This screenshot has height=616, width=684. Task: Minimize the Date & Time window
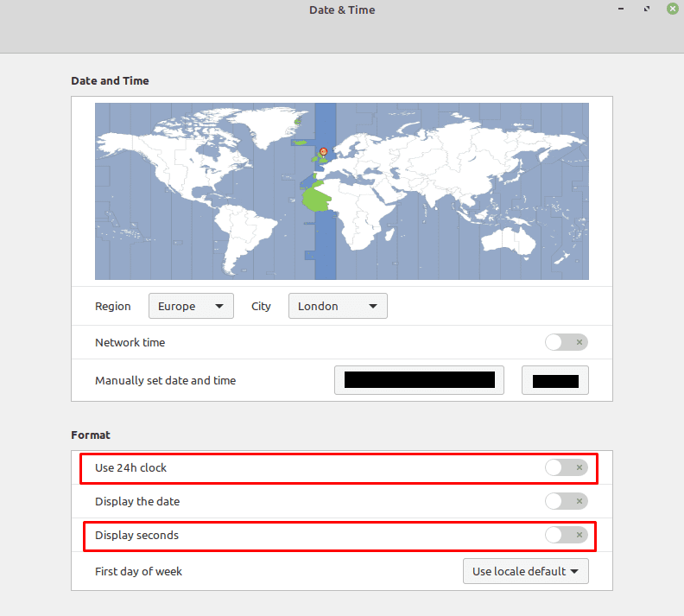pos(621,9)
